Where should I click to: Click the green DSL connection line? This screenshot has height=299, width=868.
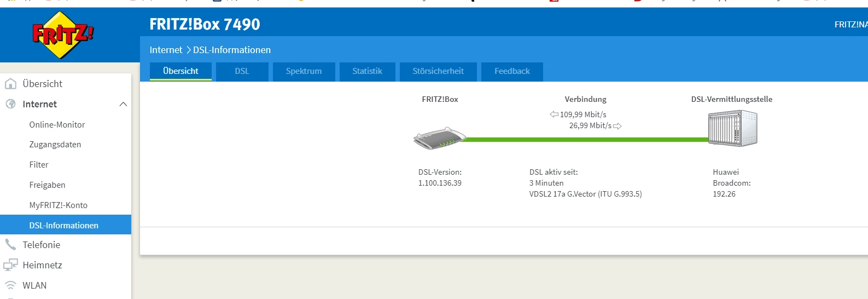[x=586, y=140]
